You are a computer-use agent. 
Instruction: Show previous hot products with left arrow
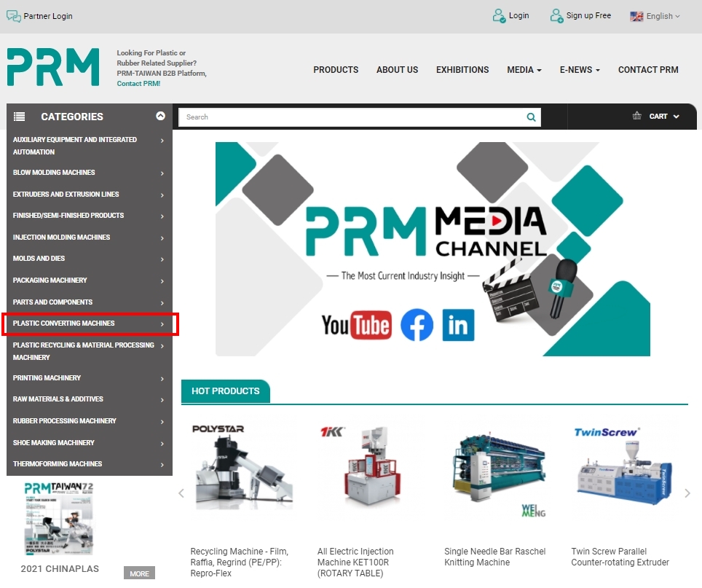[x=181, y=493]
